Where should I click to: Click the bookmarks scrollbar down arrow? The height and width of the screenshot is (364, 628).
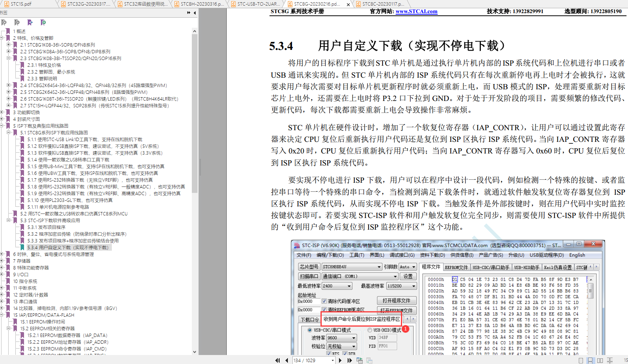(194, 352)
